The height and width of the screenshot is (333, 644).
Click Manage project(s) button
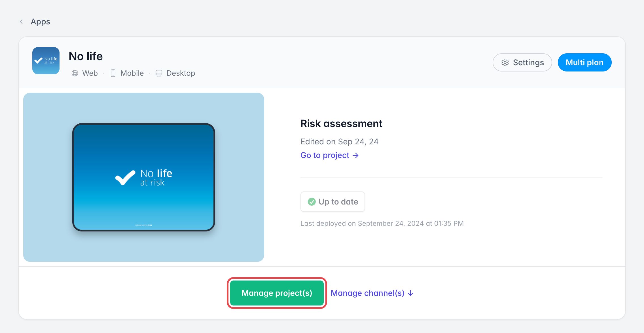point(277,293)
